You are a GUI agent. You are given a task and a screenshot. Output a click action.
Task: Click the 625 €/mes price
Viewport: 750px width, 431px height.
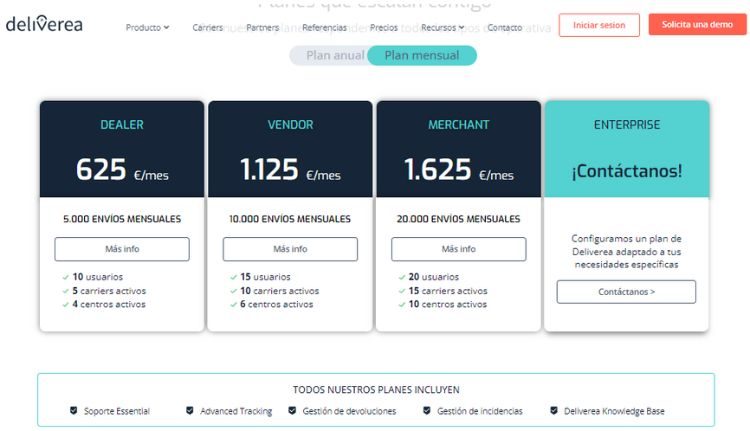(122, 170)
